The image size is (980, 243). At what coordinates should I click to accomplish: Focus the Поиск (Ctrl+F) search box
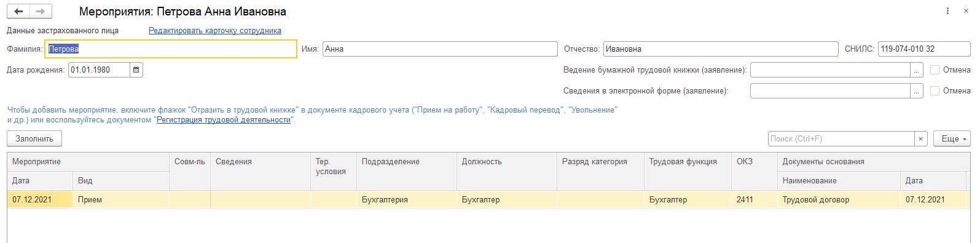point(841,139)
